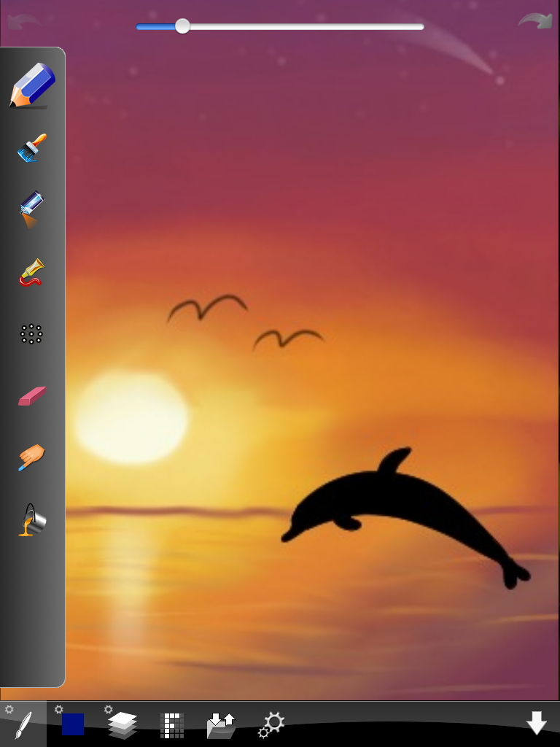Open the brush tools tab
This screenshot has width=560, height=747.
pyautogui.click(x=23, y=724)
